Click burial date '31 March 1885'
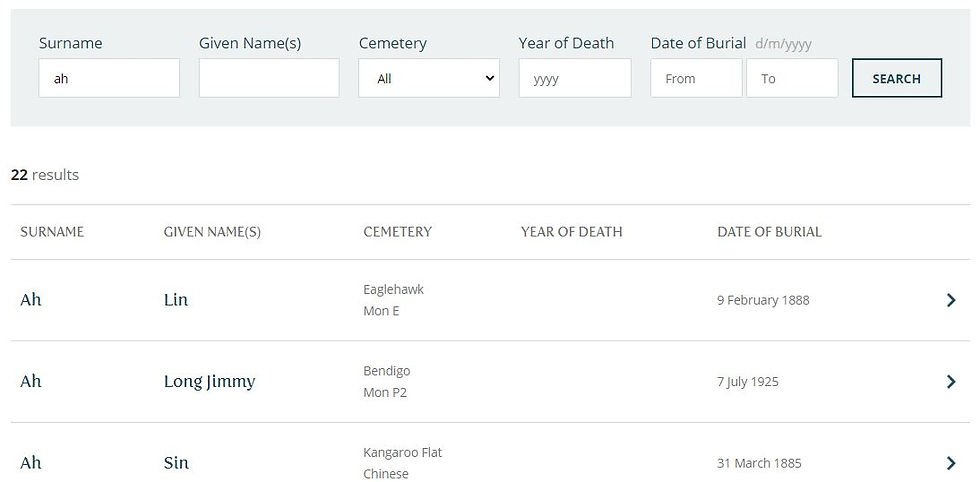 pyautogui.click(x=759, y=463)
